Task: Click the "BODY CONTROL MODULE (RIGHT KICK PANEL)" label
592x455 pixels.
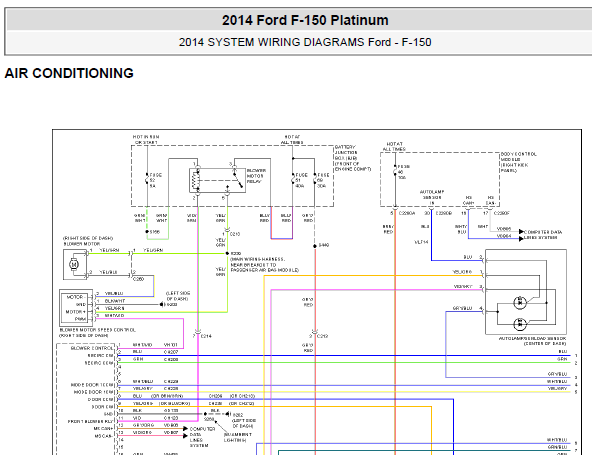Action: (x=518, y=162)
